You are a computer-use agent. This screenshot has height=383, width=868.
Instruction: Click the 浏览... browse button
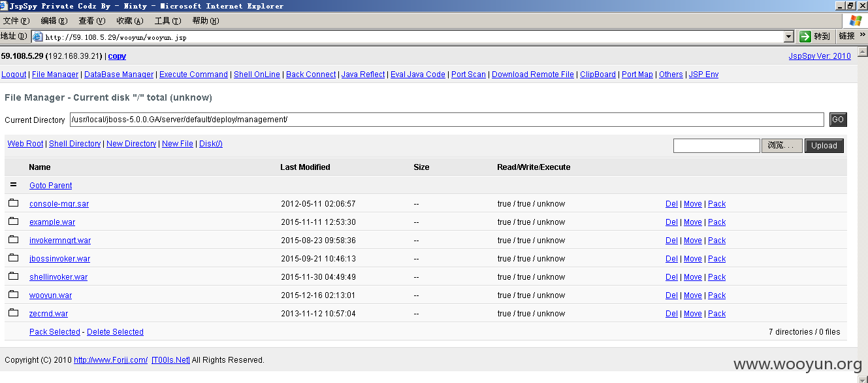[782, 146]
